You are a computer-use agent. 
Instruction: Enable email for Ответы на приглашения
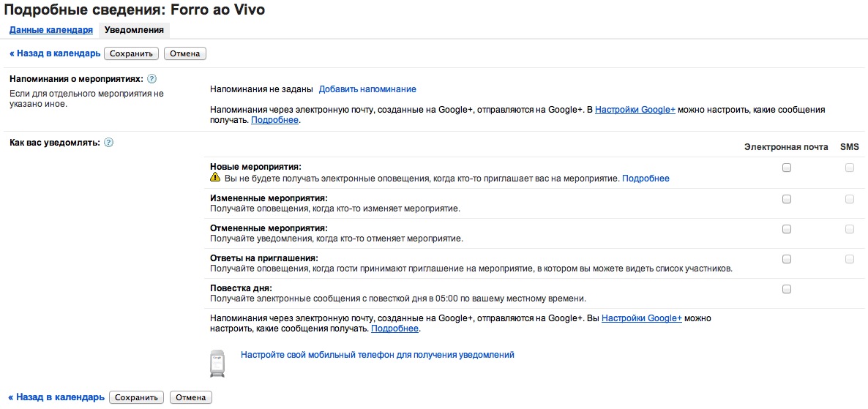click(x=787, y=259)
